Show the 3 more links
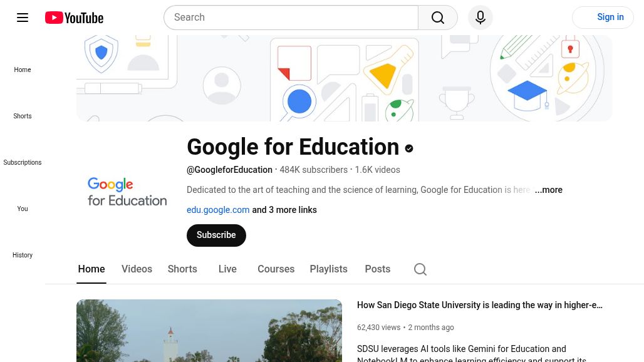This screenshot has width=644, height=362. point(284,210)
